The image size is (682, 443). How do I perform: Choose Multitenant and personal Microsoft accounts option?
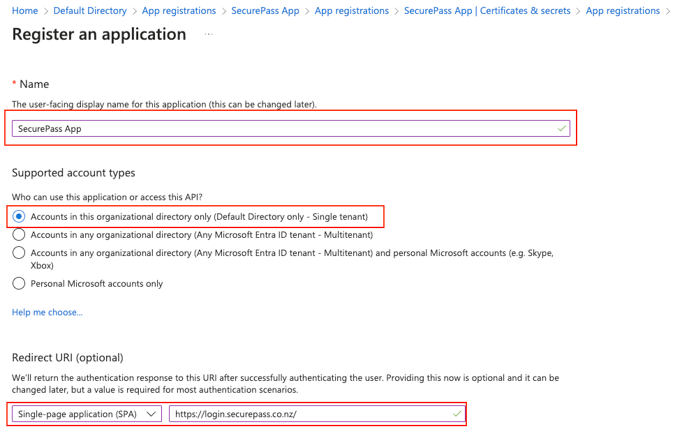(19, 254)
